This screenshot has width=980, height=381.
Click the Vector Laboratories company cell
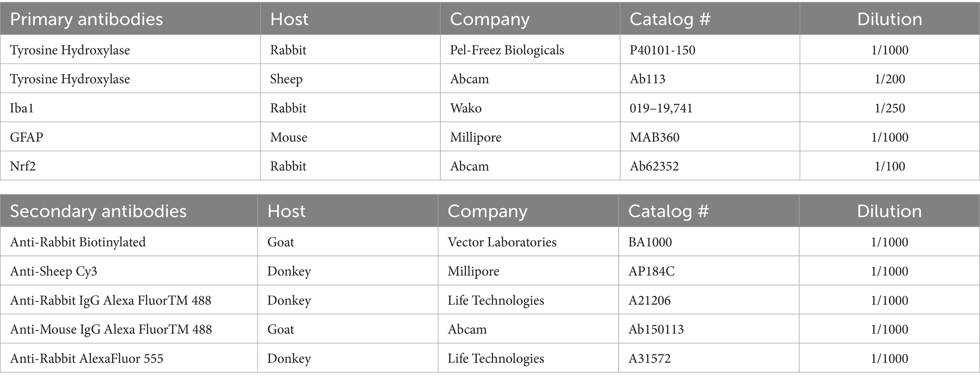[x=502, y=242]
